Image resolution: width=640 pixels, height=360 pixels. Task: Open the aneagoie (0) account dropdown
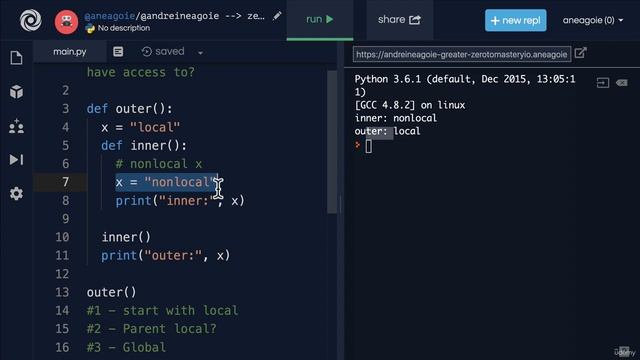tap(593, 20)
